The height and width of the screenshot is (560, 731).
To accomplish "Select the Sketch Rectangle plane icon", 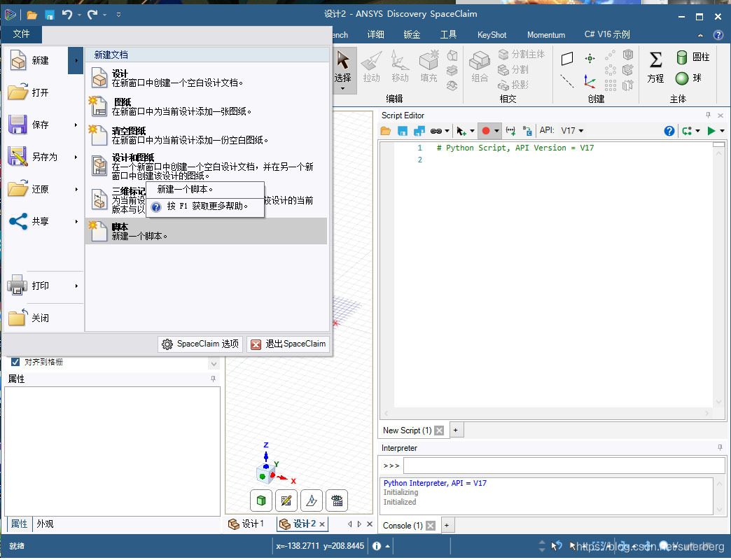I will click(567, 59).
